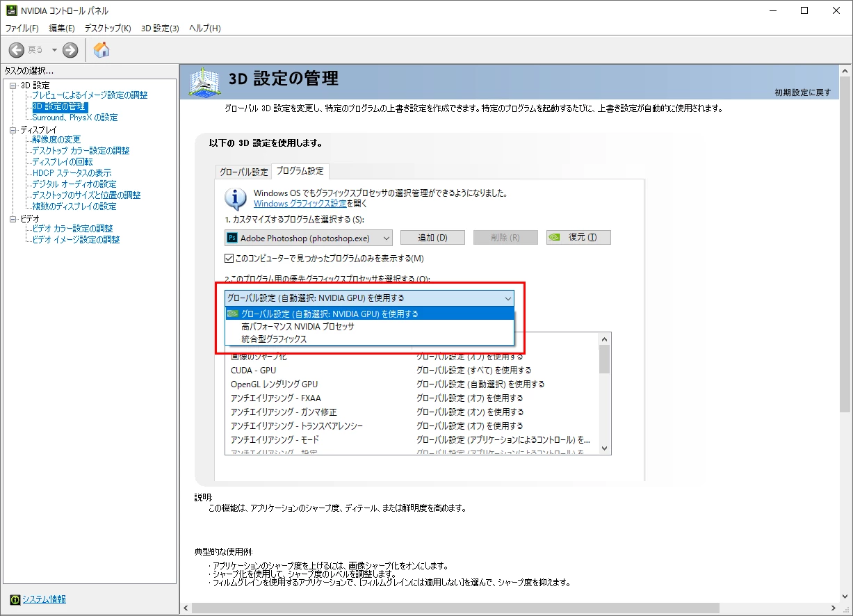Click the アンチエイリアシング - FXAA row
Viewport: 853px width, 616px height.
tap(411, 398)
